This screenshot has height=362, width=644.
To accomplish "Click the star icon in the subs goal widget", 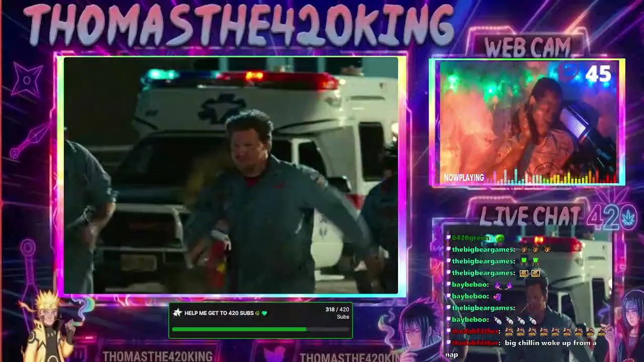I will 177,313.
